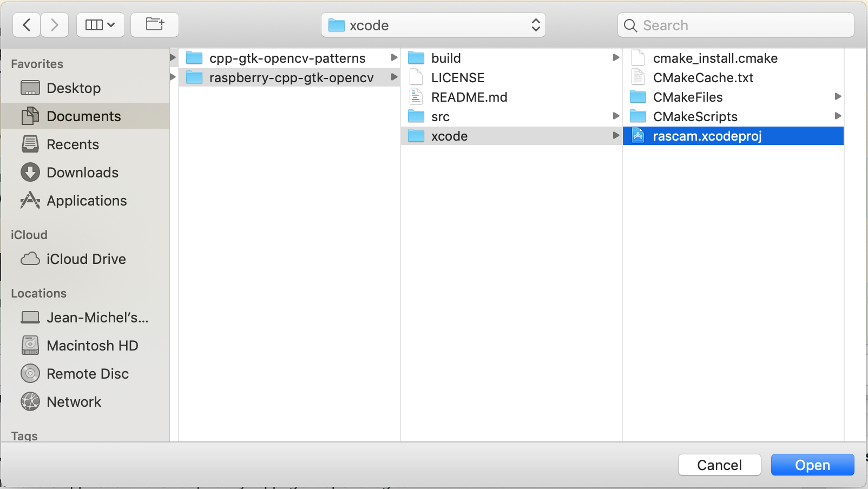Open iCloud Drive in the sidebar
Viewport: 868px width, 489px height.
[85, 259]
